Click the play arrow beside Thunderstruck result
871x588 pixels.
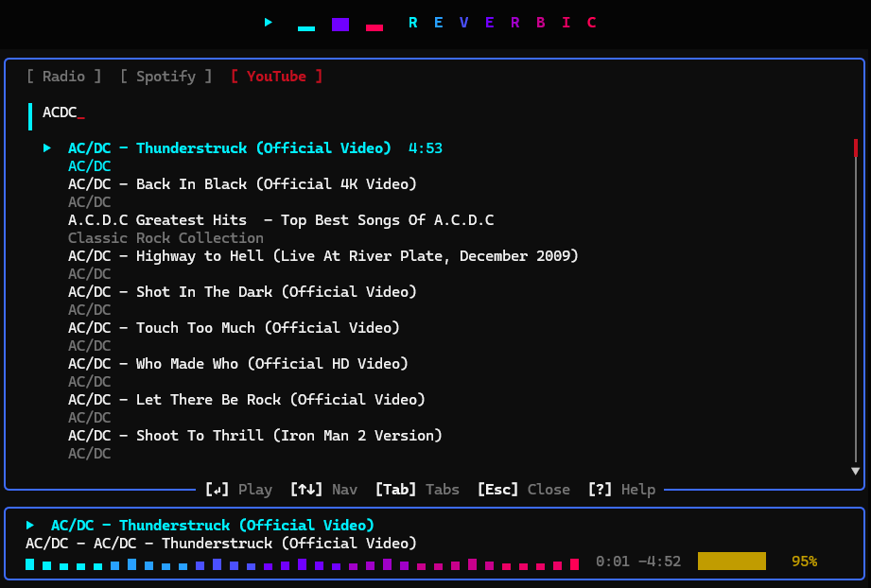pos(47,147)
